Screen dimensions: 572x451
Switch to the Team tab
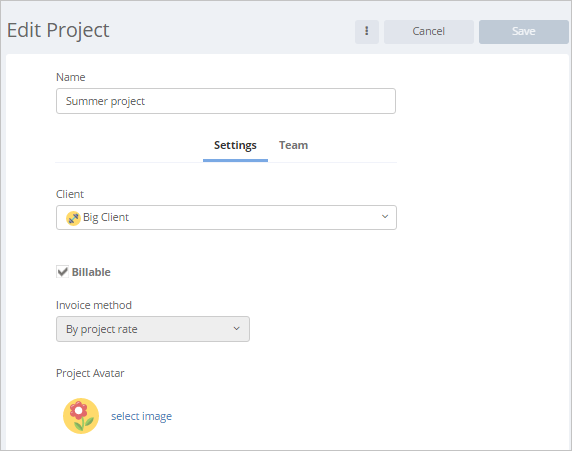[294, 145]
